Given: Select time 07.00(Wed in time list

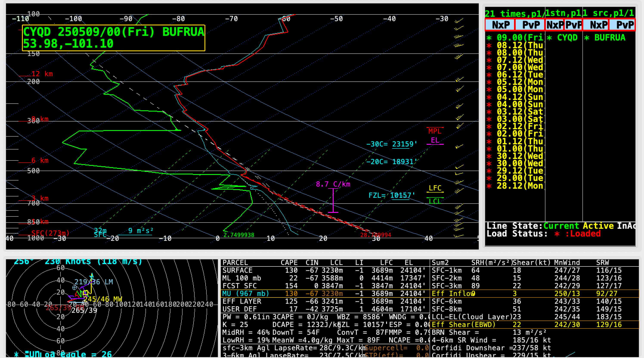Looking at the screenshot, I should tap(515, 67).
